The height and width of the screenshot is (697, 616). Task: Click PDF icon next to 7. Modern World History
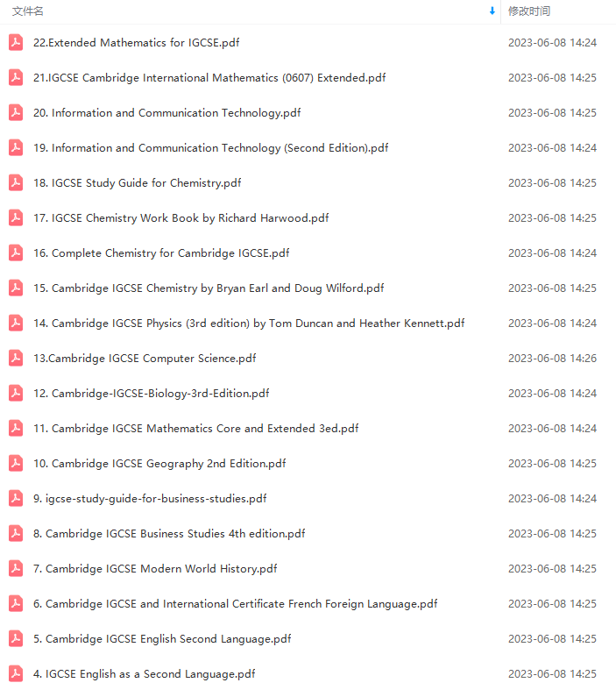pyautogui.click(x=16, y=568)
